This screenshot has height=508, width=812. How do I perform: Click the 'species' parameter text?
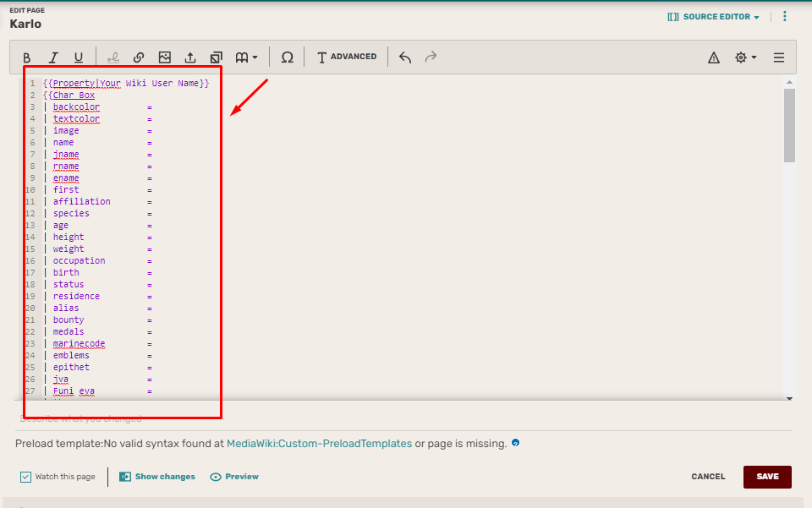(x=71, y=214)
